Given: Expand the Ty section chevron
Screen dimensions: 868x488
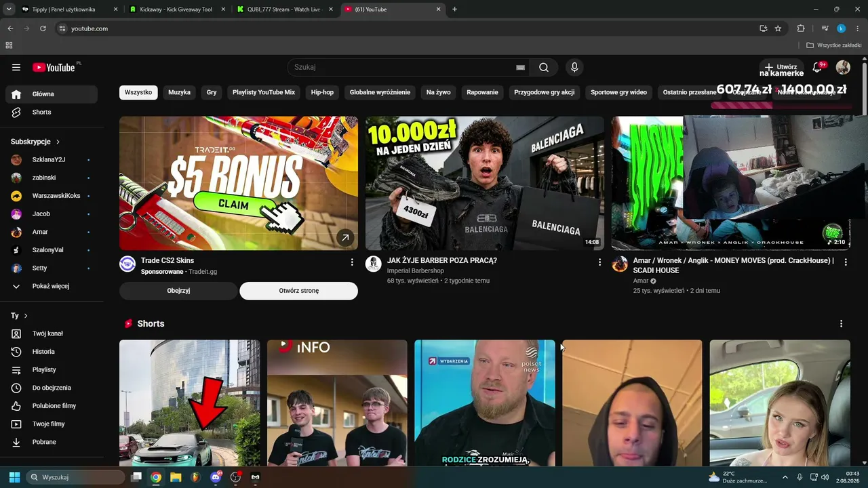Looking at the screenshot, I should point(26,316).
